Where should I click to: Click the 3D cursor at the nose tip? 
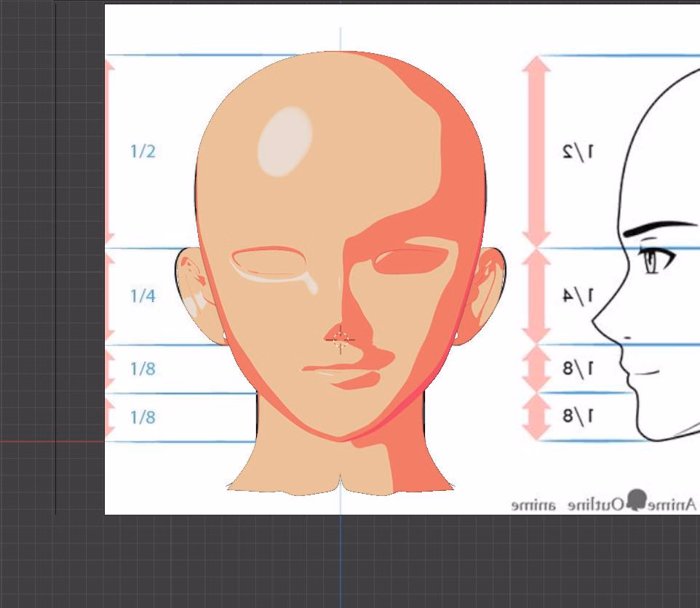(x=341, y=340)
